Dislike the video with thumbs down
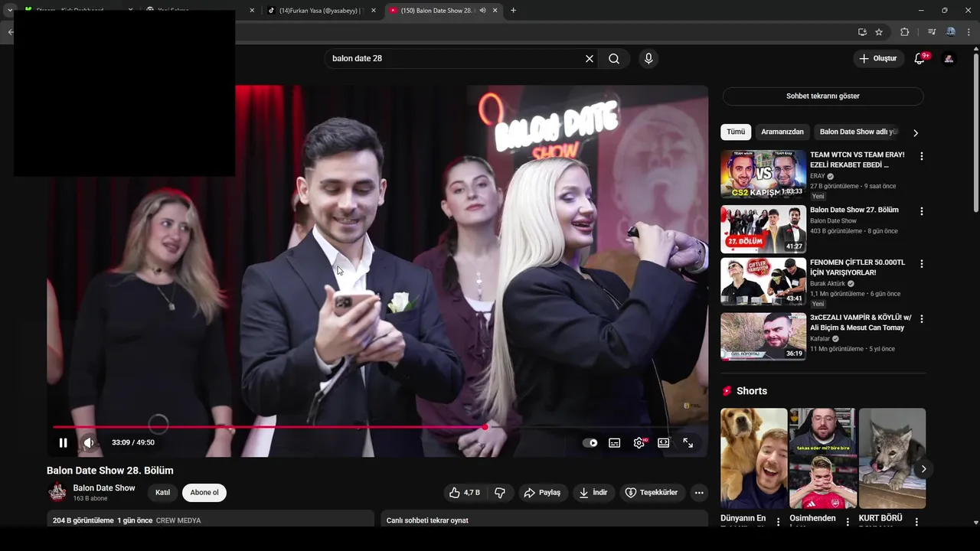 pos(500,493)
